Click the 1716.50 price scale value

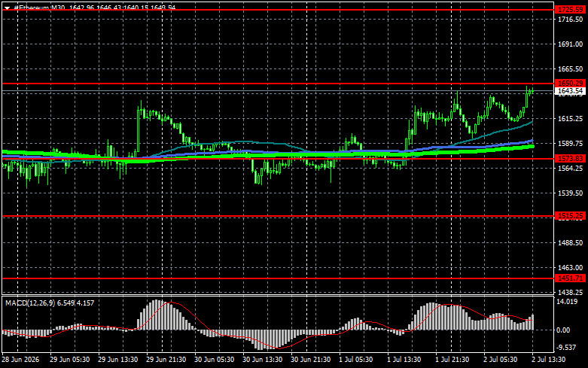(x=571, y=20)
